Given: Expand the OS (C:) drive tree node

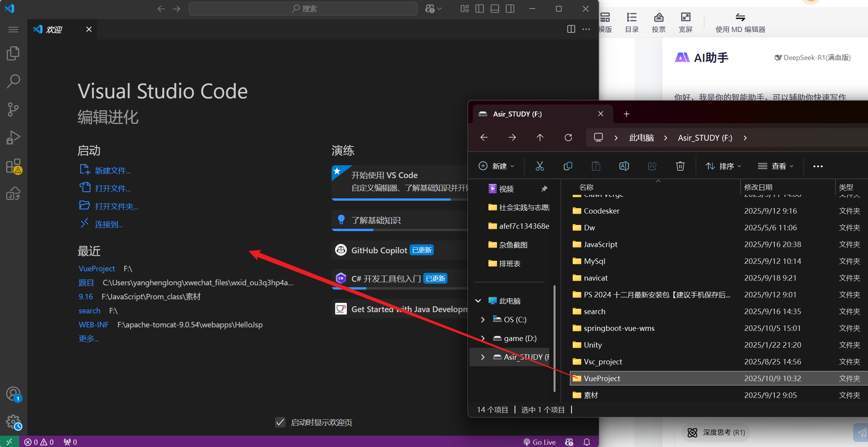Looking at the screenshot, I should pyautogui.click(x=483, y=320).
